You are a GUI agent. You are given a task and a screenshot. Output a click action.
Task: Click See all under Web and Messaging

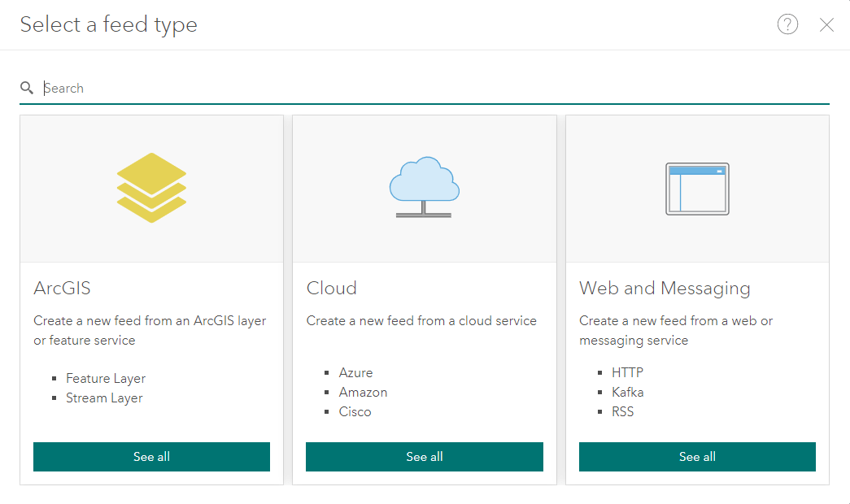(697, 457)
